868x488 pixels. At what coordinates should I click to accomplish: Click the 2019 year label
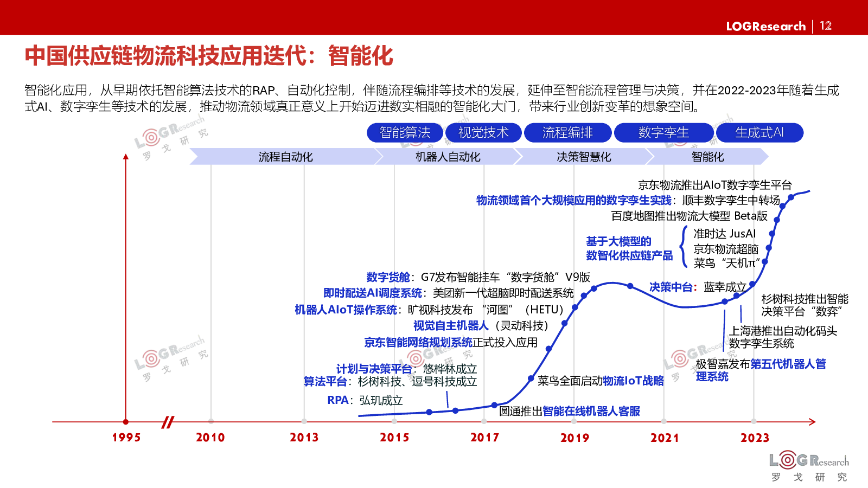[x=575, y=438]
